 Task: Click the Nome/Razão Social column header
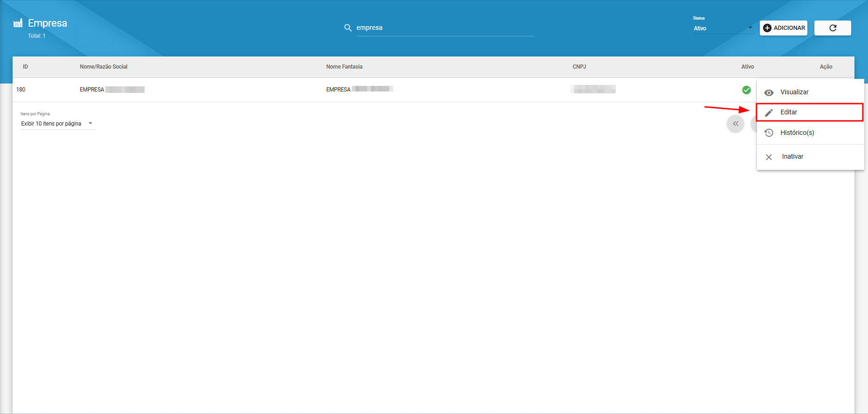104,67
